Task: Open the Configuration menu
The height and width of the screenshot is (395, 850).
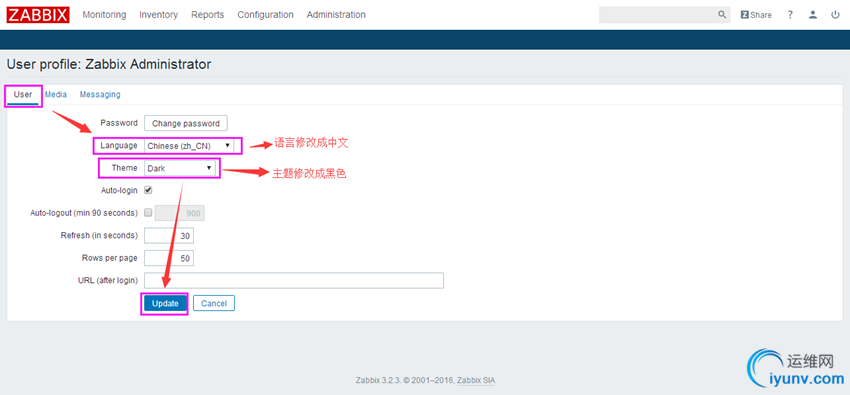Action: [x=266, y=15]
